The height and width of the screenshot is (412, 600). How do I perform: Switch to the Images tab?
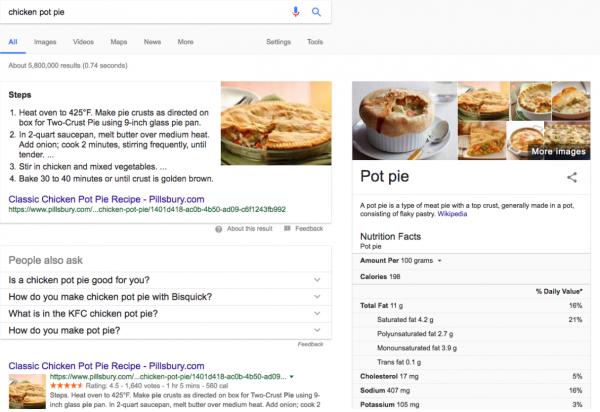pyautogui.click(x=45, y=42)
